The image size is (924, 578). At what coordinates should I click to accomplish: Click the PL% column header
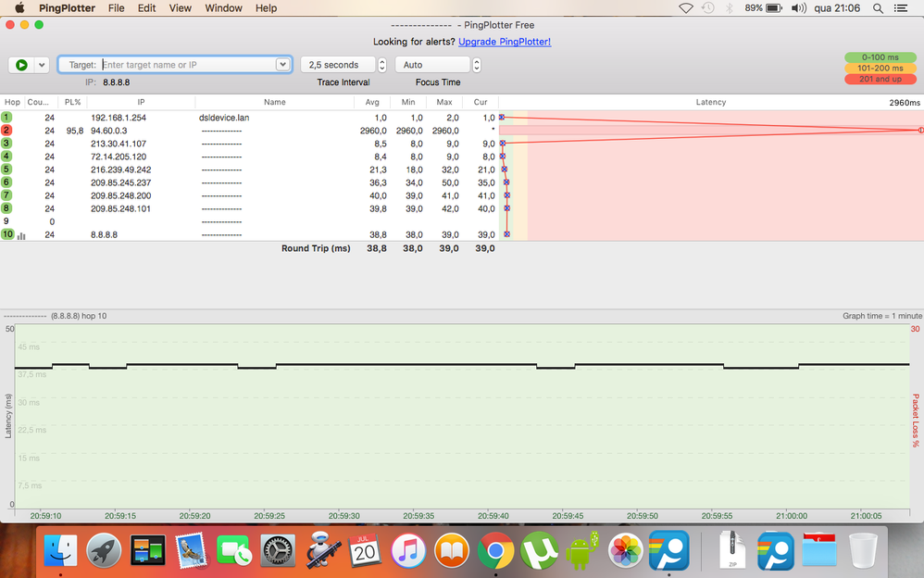[71, 102]
